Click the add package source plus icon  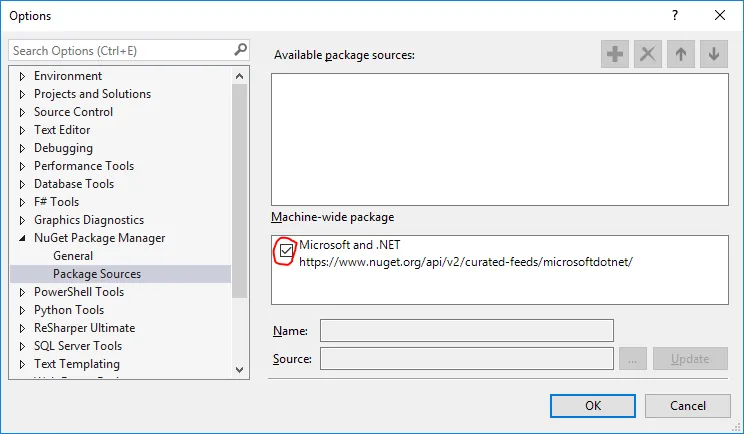click(x=615, y=55)
